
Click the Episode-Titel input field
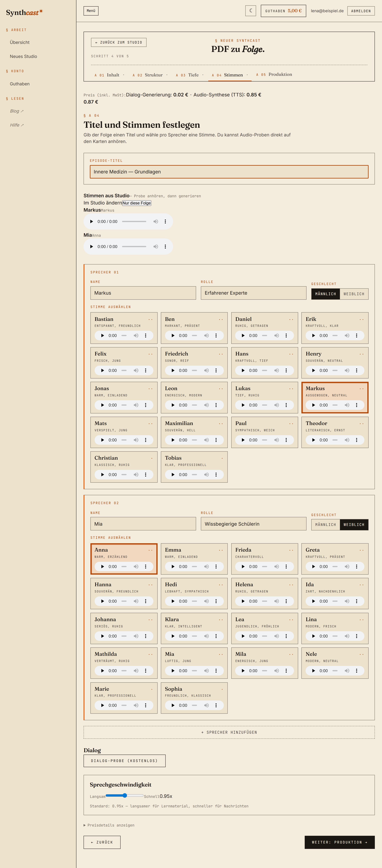point(229,172)
